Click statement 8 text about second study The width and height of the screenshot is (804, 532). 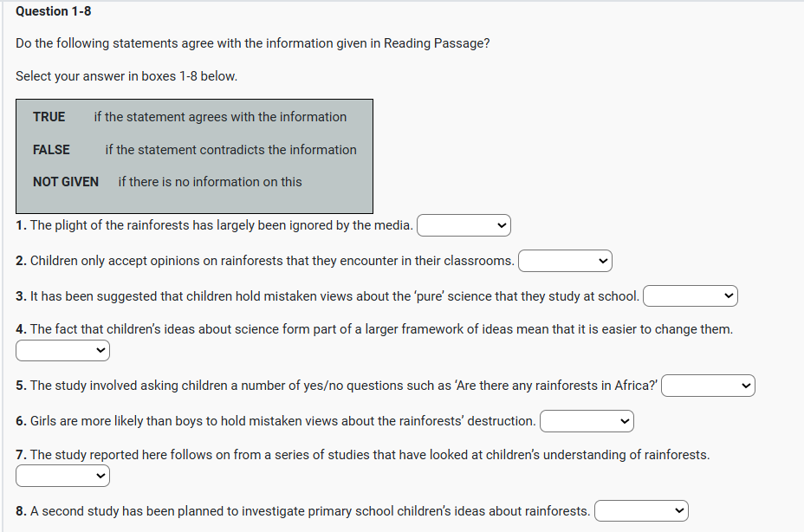click(x=303, y=511)
